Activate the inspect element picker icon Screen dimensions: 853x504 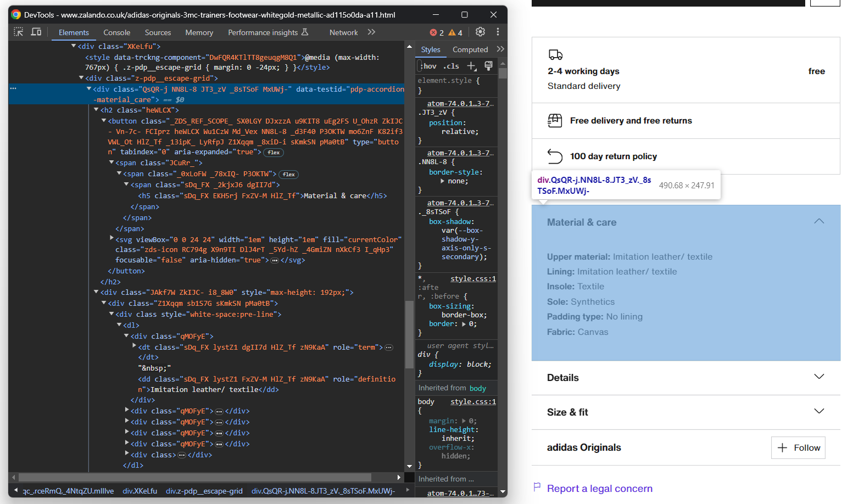pos(19,32)
